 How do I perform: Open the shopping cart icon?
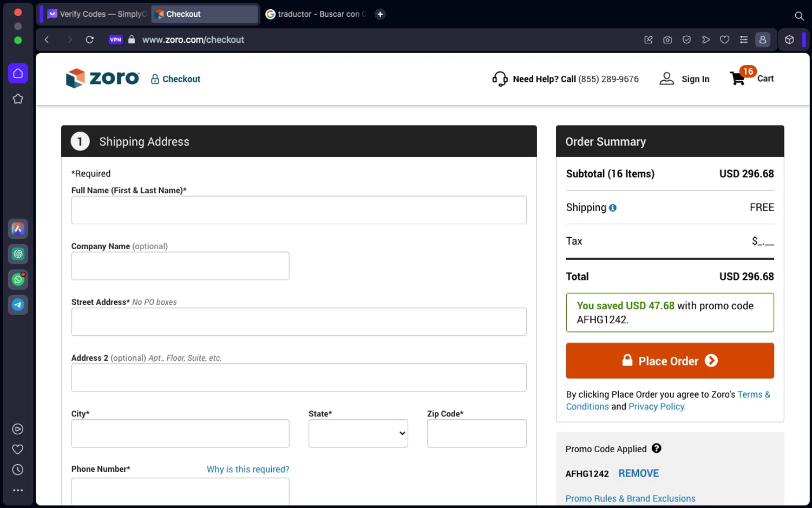click(x=738, y=79)
